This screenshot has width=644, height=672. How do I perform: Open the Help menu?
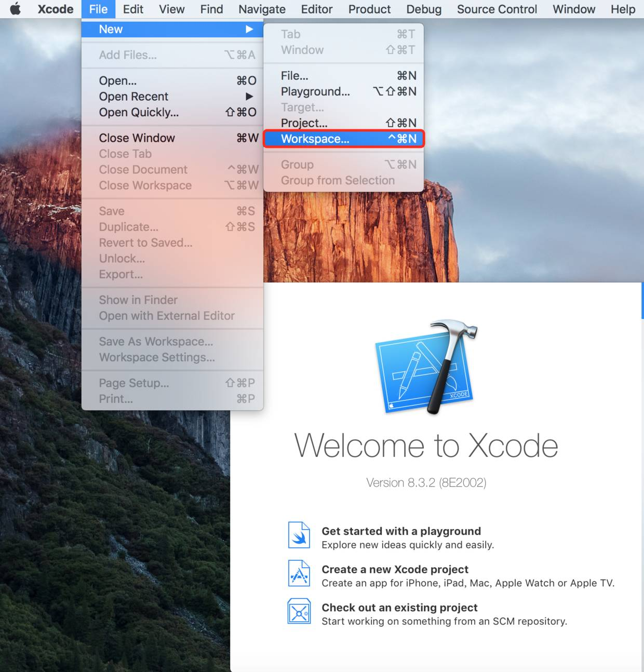[x=623, y=9]
